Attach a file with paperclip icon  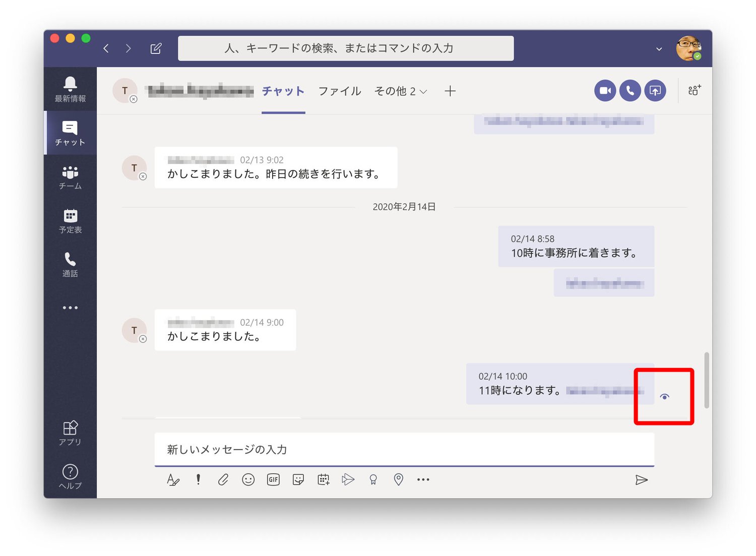pyautogui.click(x=223, y=479)
